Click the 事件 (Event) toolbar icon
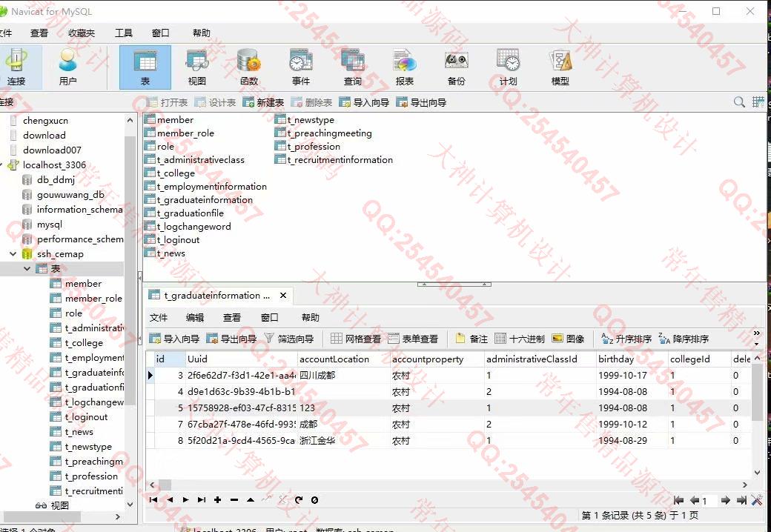The image size is (771, 532). (300, 67)
